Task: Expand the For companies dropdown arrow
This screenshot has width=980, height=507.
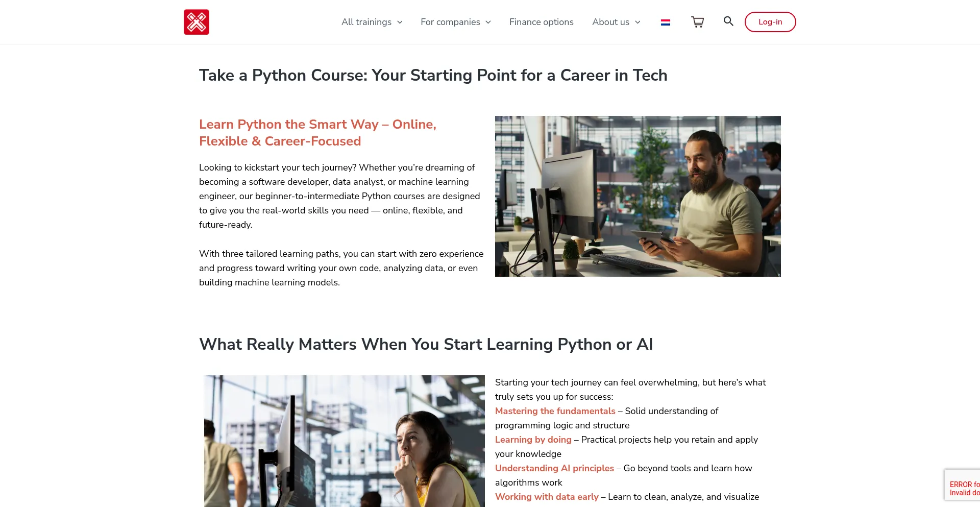Action: (x=488, y=22)
